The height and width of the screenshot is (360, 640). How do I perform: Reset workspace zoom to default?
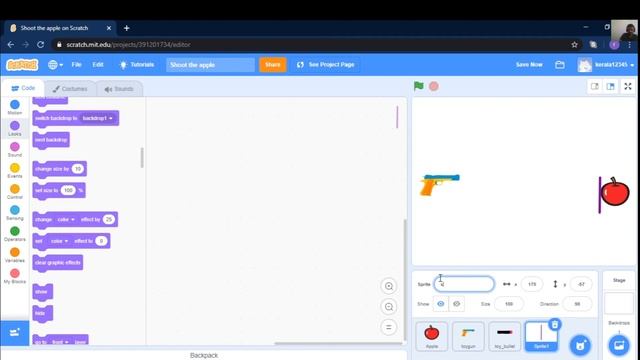pyautogui.click(x=389, y=327)
